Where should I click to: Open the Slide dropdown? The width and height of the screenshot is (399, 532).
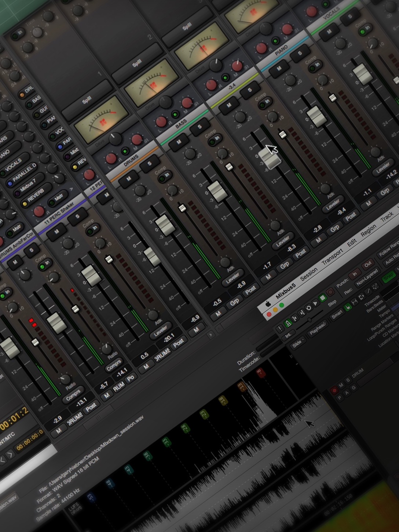[x=298, y=343]
